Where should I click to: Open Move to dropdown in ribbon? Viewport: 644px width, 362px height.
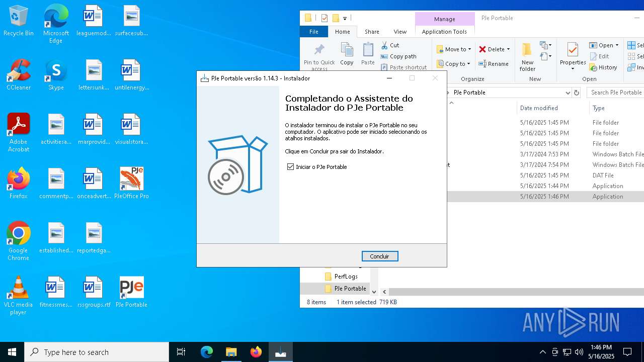pyautogui.click(x=454, y=49)
